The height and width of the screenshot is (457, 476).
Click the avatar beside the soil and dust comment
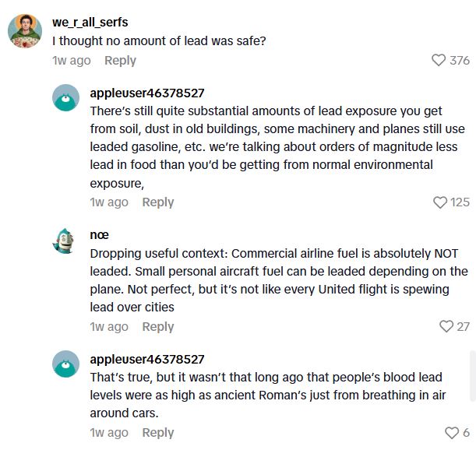click(x=66, y=98)
